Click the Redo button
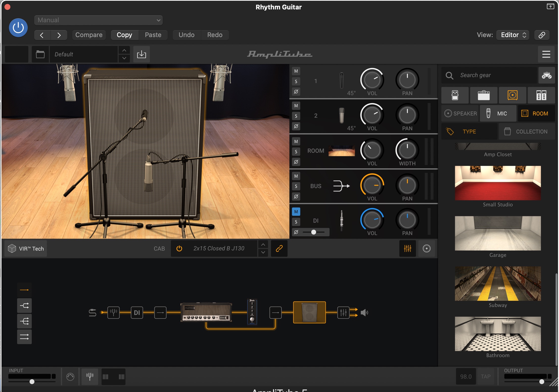This screenshot has width=559, height=392. pos(215,35)
